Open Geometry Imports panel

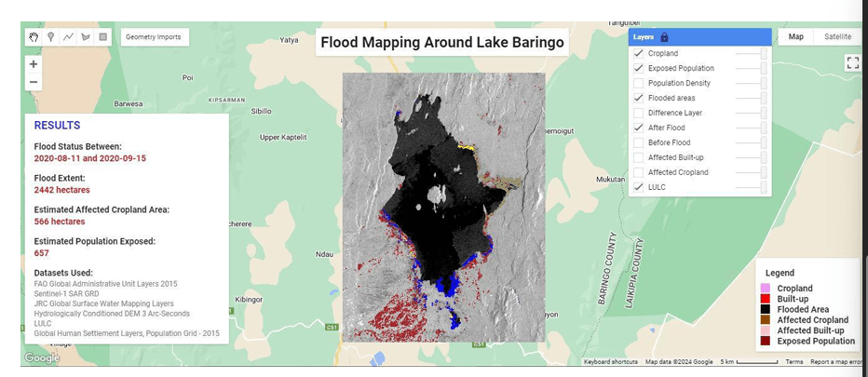coord(154,37)
